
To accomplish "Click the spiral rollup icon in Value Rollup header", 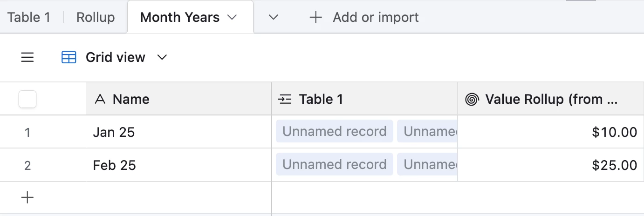I will click(472, 99).
